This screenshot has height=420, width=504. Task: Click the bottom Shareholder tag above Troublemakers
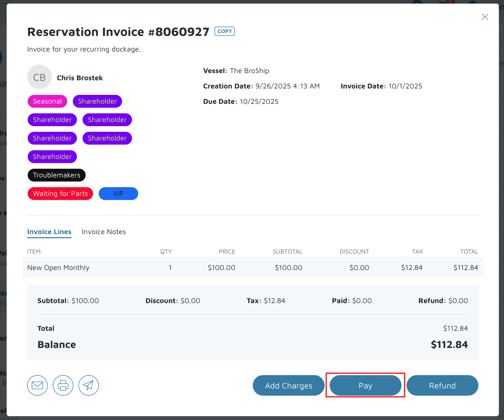pos(52,157)
